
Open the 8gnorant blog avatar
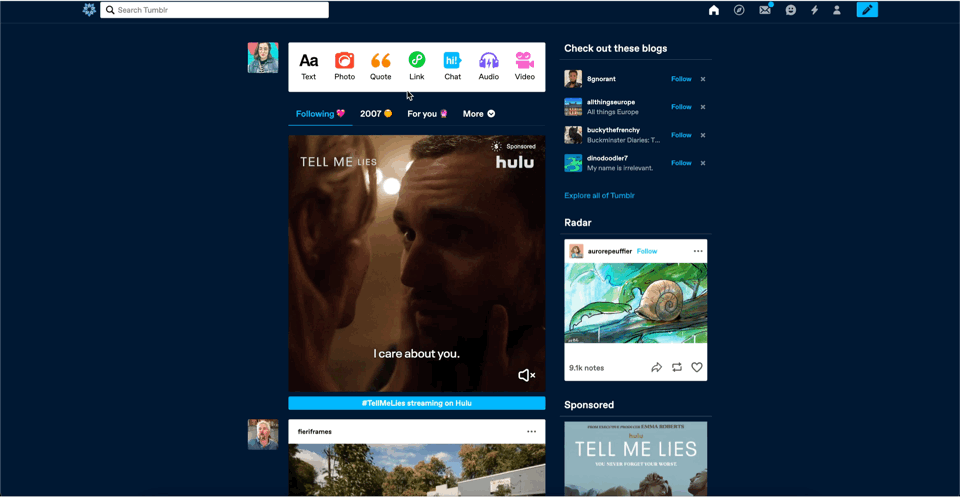tap(573, 79)
